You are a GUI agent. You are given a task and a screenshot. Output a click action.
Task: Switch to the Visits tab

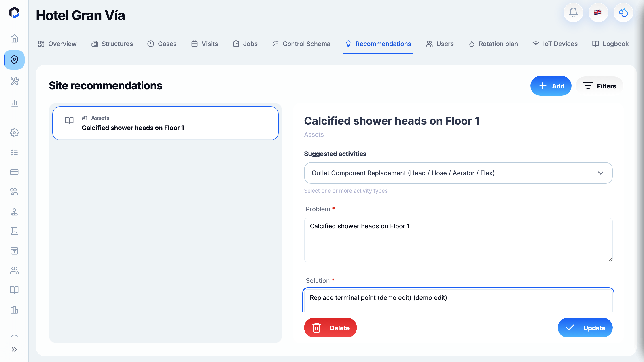click(x=205, y=44)
